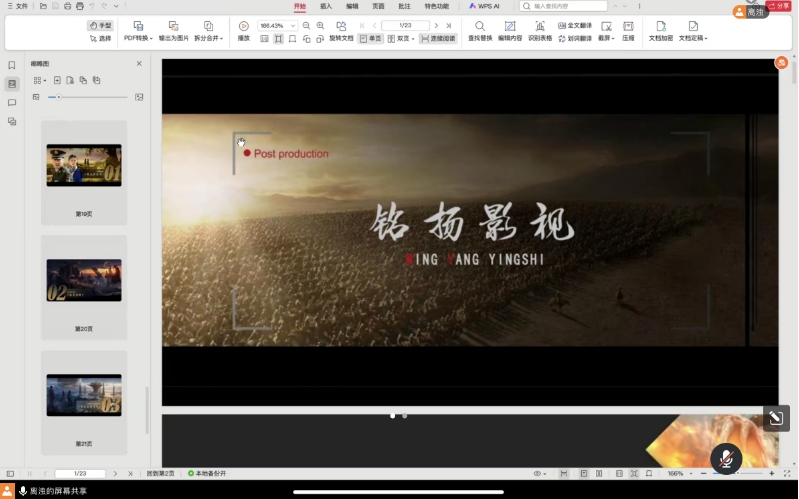This screenshot has width=799, height=499.
Task: Click the 旋转文档 rotate document icon
Action: 341,26
